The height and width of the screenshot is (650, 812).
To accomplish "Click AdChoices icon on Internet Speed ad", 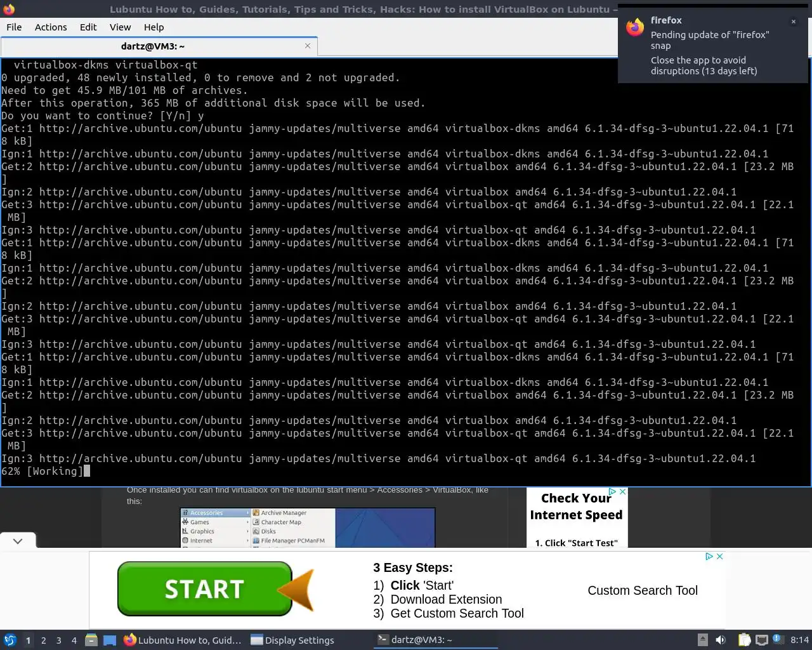I will coord(613,492).
